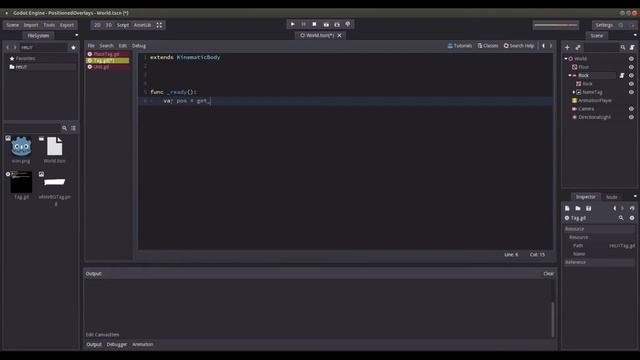Image resolution: width=640 pixels, height=360 pixels.
Task: Toggle visibility of NameTag node
Action: (x=631, y=92)
